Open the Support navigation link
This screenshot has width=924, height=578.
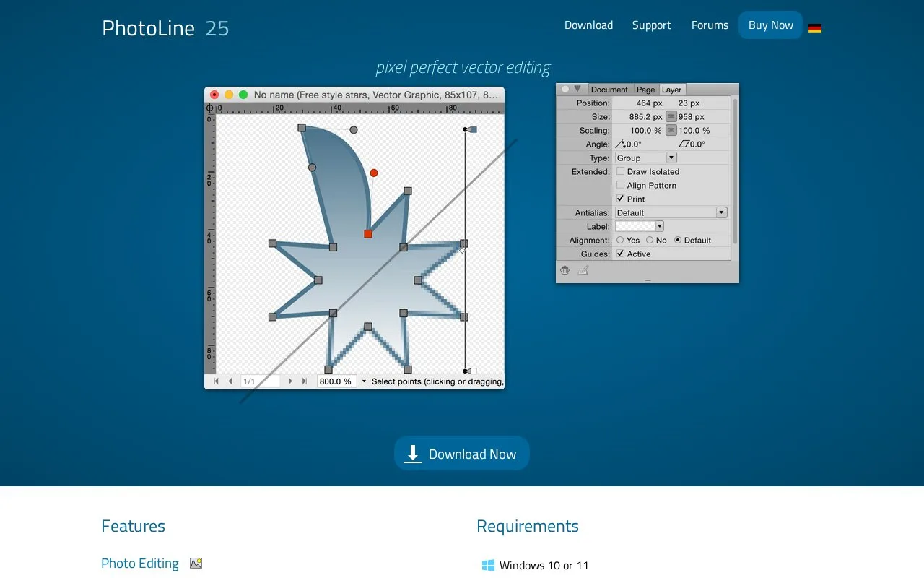coord(652,25)
